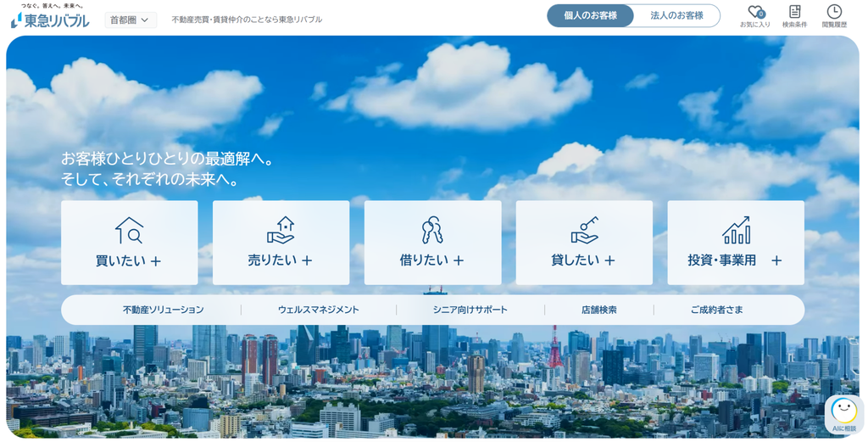
Task: Expand the 貸したい menu label
Action: coord(583,260)
